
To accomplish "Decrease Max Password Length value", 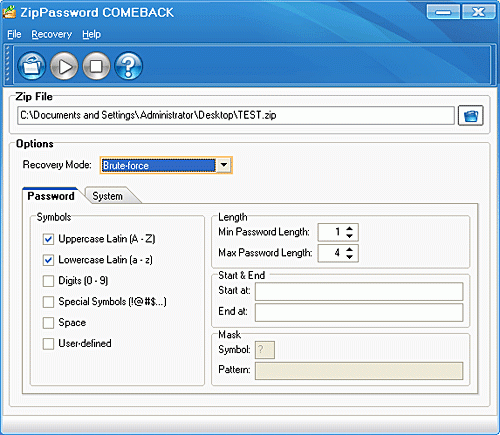I will [x=349, y=257].
